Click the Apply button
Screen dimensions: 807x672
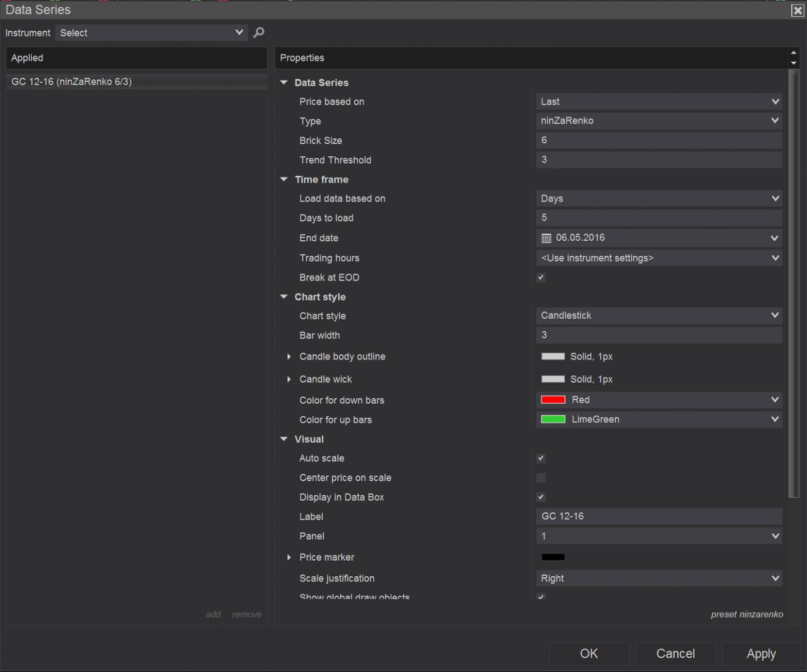[760, 654]
